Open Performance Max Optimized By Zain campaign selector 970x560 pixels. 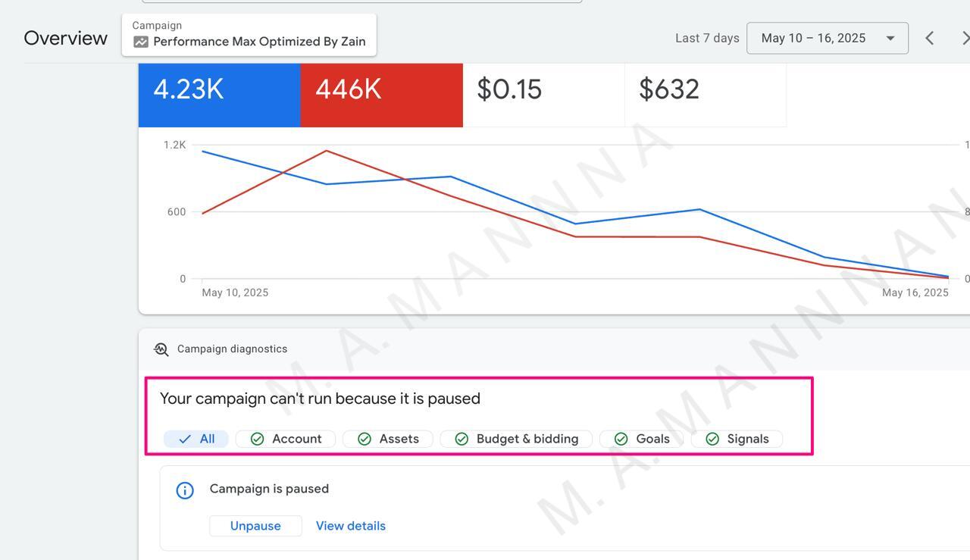click(x=249, y=35)
